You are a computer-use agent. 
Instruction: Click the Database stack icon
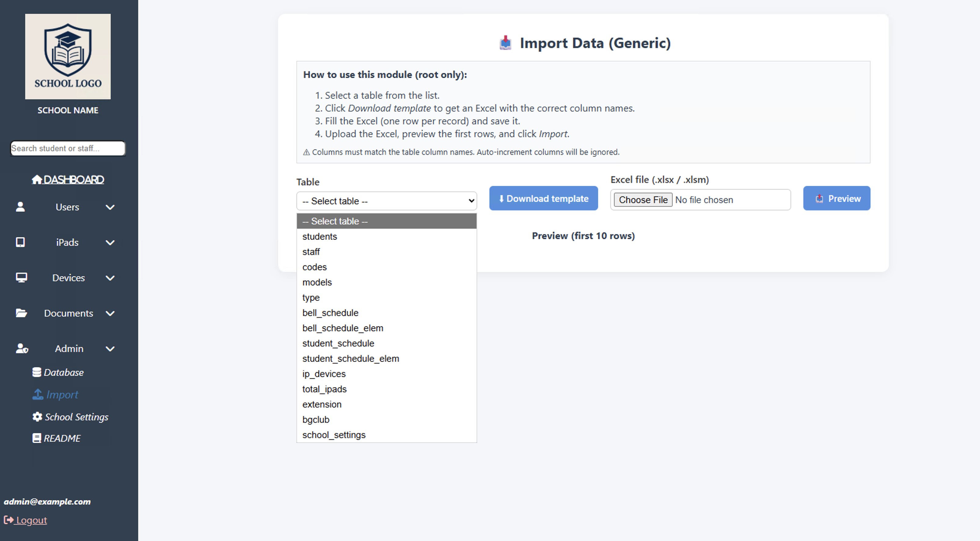coord(37,372)
